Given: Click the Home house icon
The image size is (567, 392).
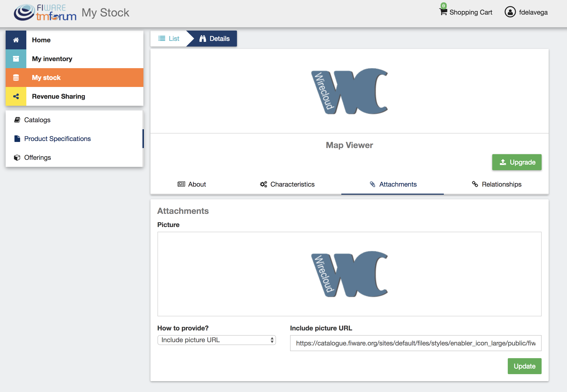Looking at the screenshot, I should pyautogui.click(x=16, y=40).
